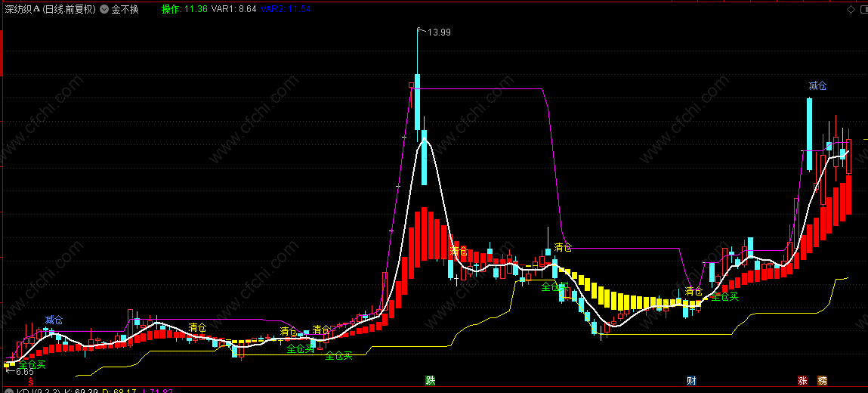This screenshot has height=393, width=868.
Task: Select the VAR1: 8.64 value
Action: tap(234, 9)
